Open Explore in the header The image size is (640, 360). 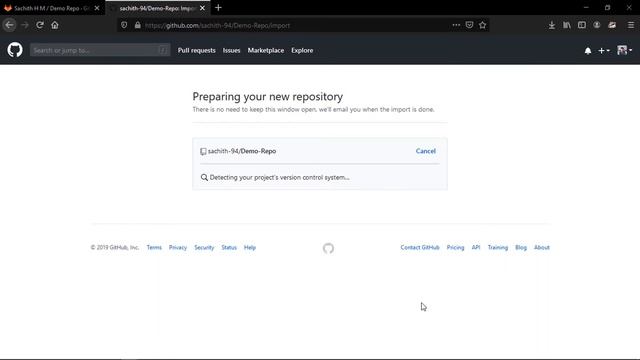tap(302, 50)
